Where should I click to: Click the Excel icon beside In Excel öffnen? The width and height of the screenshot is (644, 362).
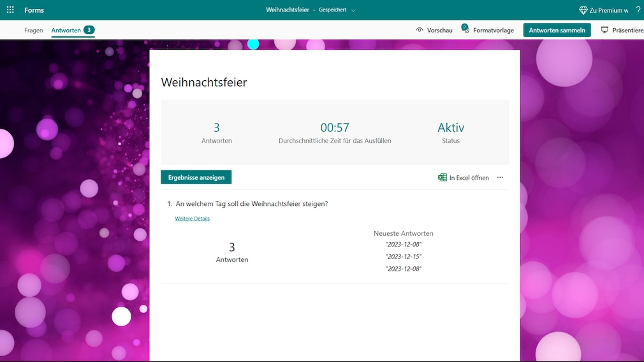pyautogui.click(x=443, y=178)
